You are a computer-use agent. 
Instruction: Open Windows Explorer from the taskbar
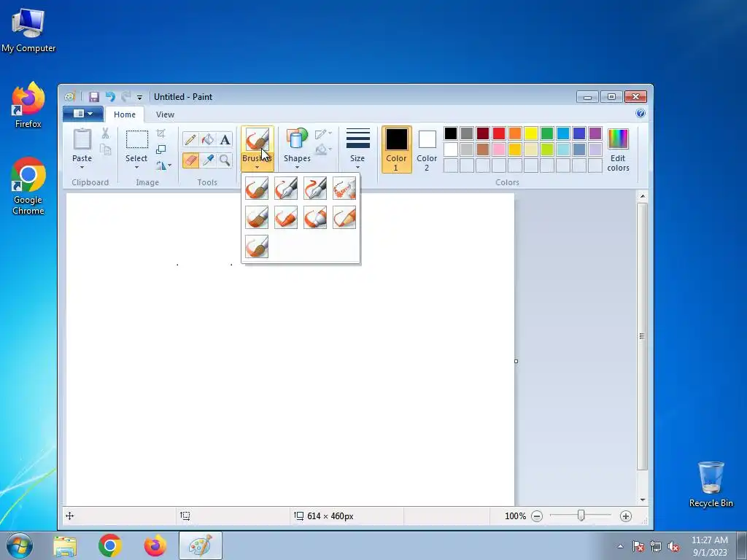(65, 545)
